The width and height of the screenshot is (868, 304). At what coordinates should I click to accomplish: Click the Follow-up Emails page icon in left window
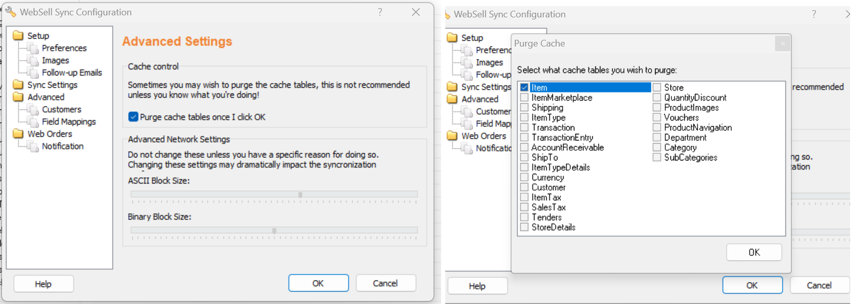click(x=34, y=73)
